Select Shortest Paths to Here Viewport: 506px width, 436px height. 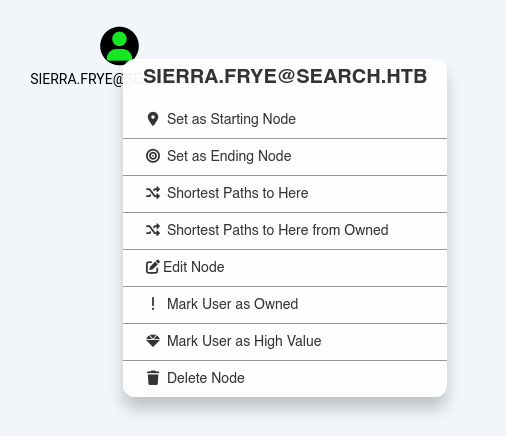pyautogui.click(x=285, y=194)
